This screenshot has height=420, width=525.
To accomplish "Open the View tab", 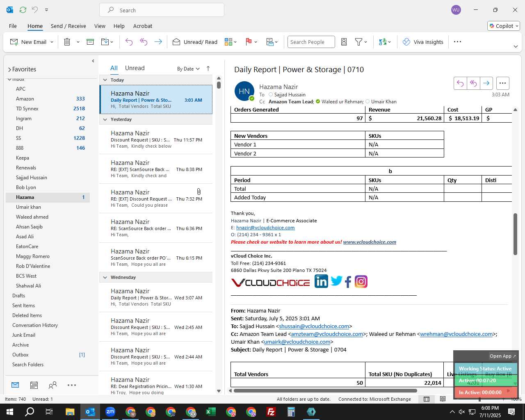I will (100, 26).
